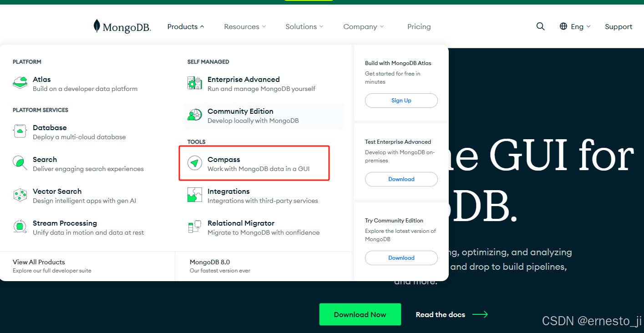Click 'Integrations with third-party services' text
Image resolution: width=644 pixels, height=333 pixels.
coord(263,201)
